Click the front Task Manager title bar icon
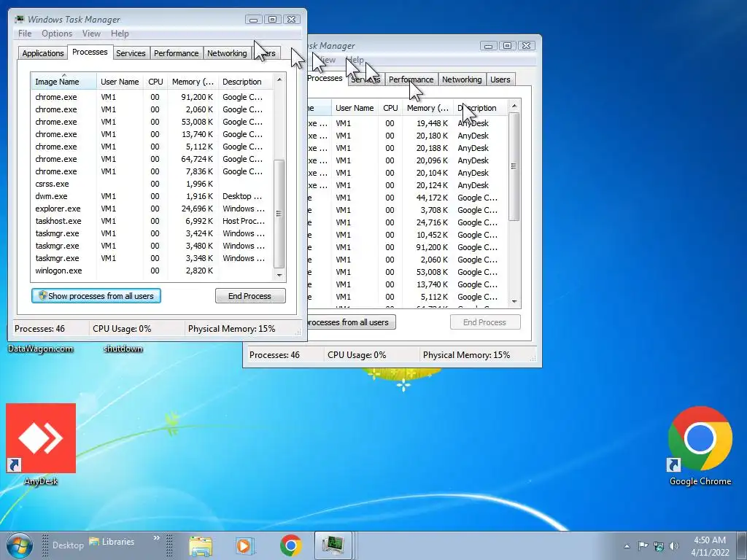This screenshot has width=747, height=560. click(x=19, y=19)
